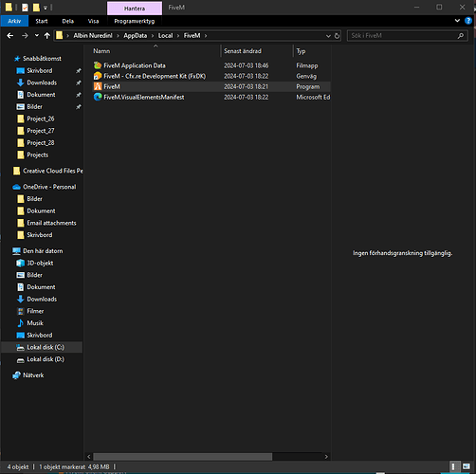
Task: Click the FiveM.VisualElementsManifest Edge icon
Action: pyautogui.click(x=98, y=97)
